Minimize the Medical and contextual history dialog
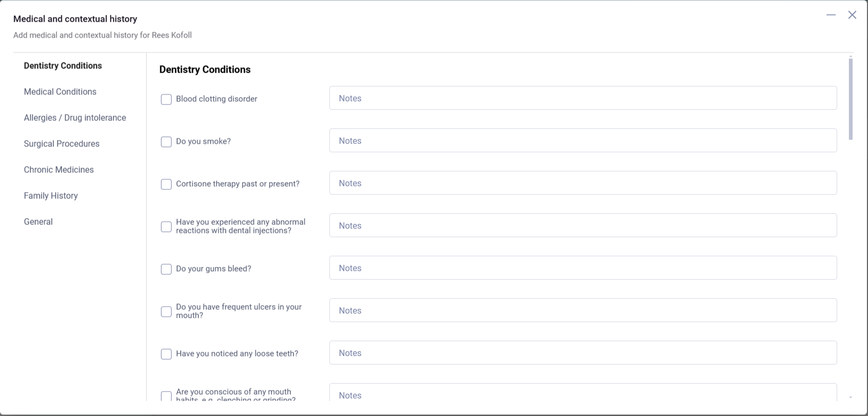This screenshot has width=868, height=416. (831, 15)
